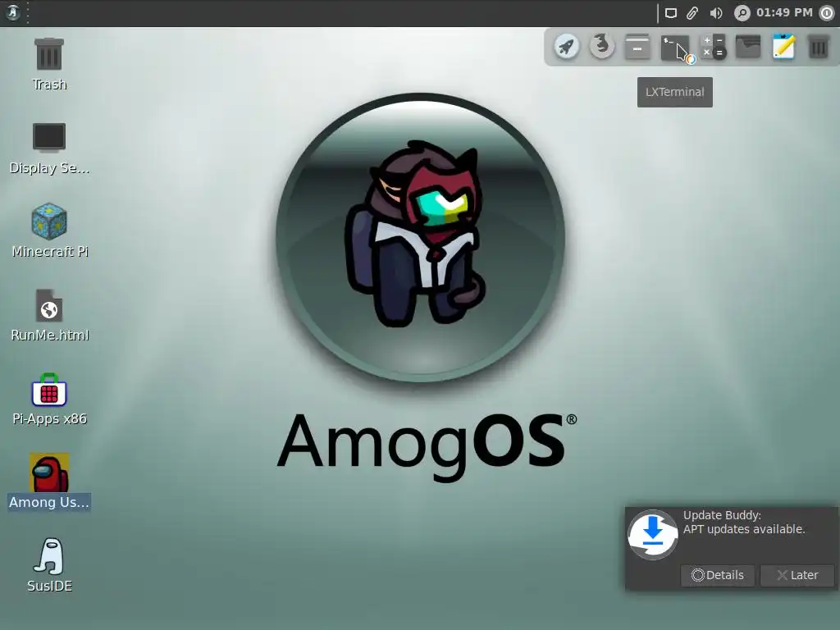Click Later in Update Buddy notification

coord(797,575)
